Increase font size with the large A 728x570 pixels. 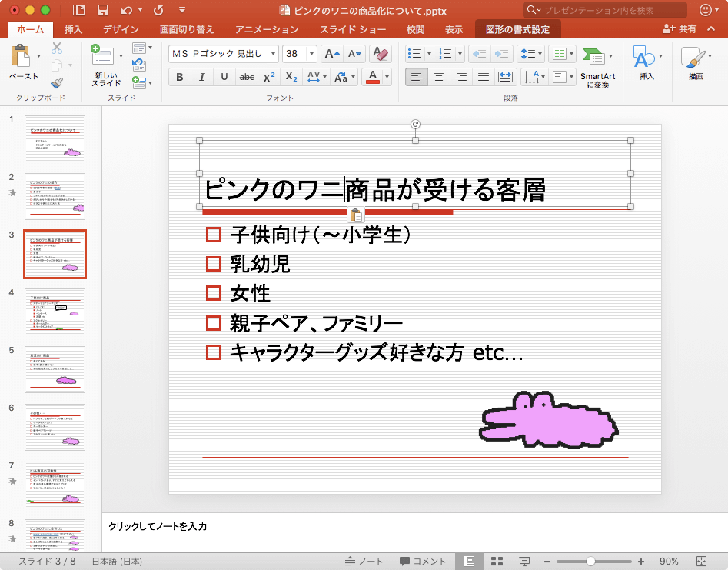[x=331, y=54]
